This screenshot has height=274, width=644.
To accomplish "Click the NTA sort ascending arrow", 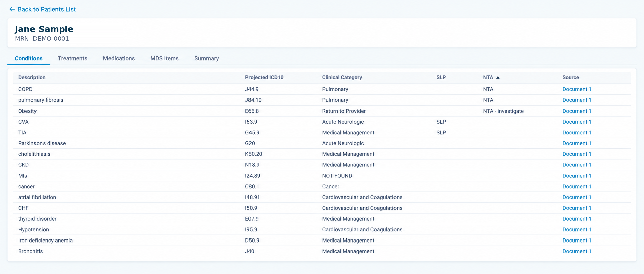I will 498,77.
